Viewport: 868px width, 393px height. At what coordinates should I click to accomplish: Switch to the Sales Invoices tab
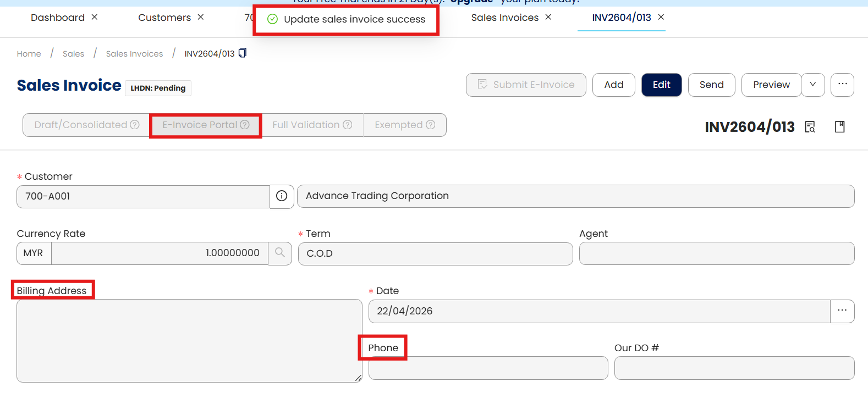click(x=504, y=18)
